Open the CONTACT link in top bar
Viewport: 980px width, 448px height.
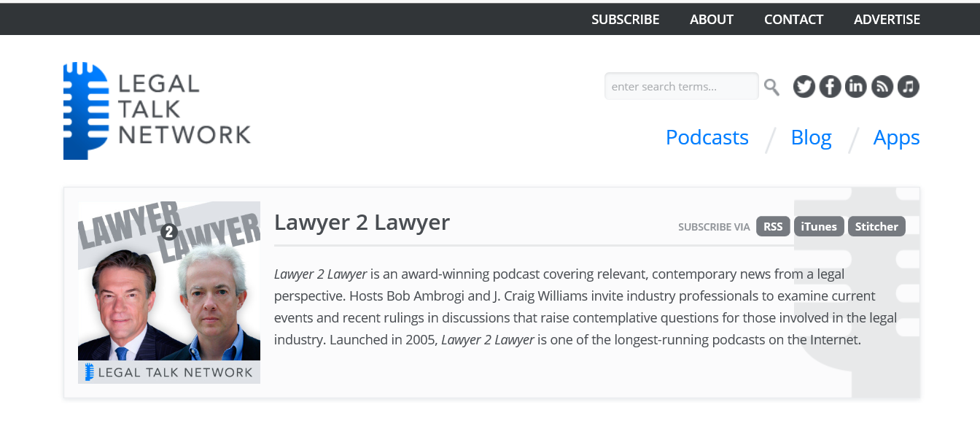pos(793,20)
